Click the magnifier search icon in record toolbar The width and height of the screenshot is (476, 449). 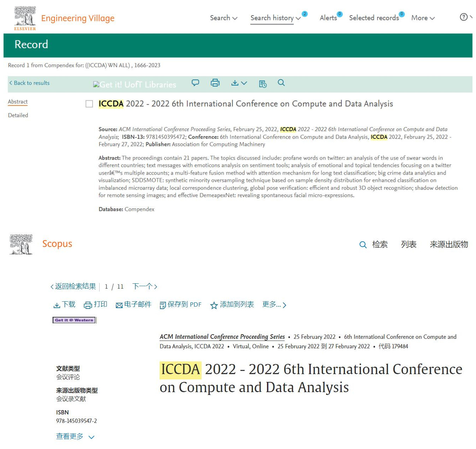click(281, 83)
